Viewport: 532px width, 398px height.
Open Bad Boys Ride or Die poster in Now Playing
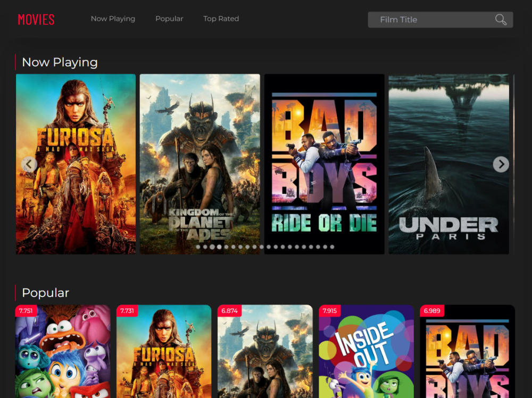tap(325, 164)
